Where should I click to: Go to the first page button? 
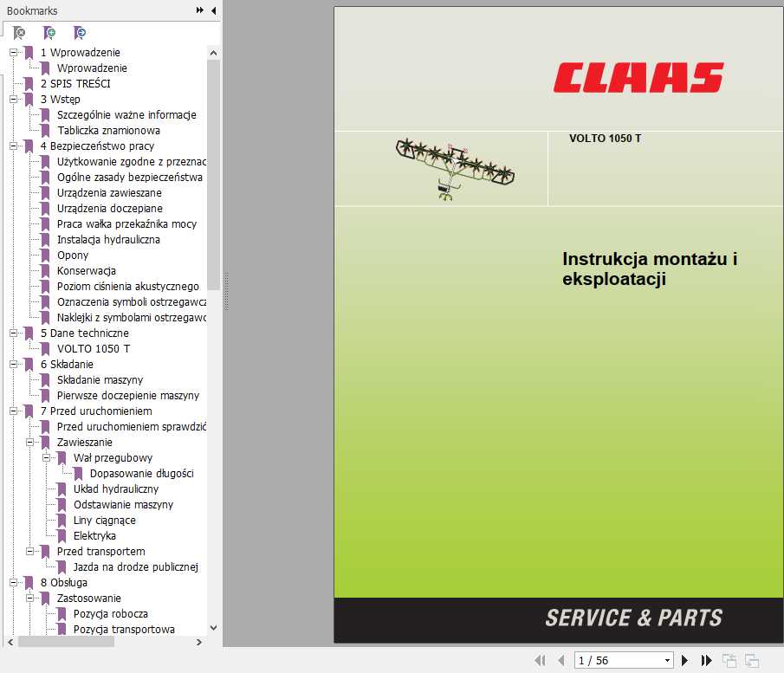click(x=540, y=661)
